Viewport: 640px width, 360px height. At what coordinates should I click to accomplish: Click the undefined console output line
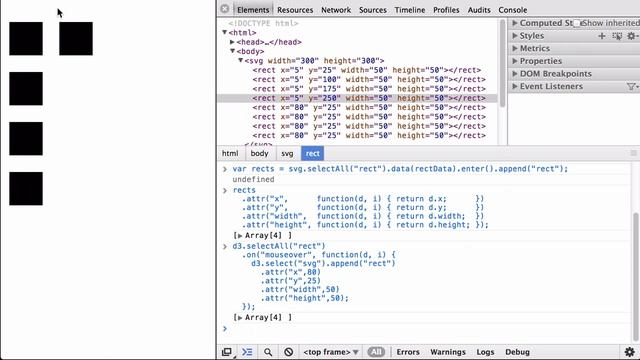tap(253, 180)
